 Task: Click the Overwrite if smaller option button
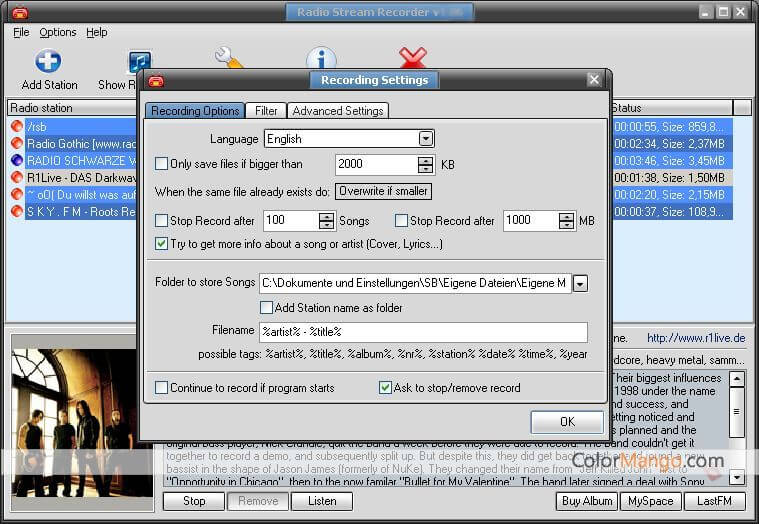coord(383,191)
